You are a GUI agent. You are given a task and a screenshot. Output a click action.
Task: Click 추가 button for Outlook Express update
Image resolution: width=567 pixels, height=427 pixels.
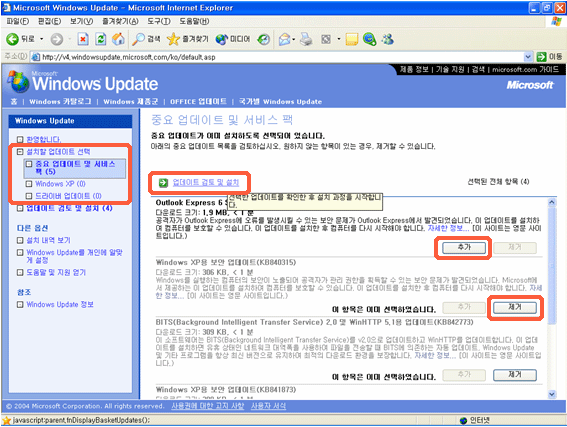click(464, 248)
